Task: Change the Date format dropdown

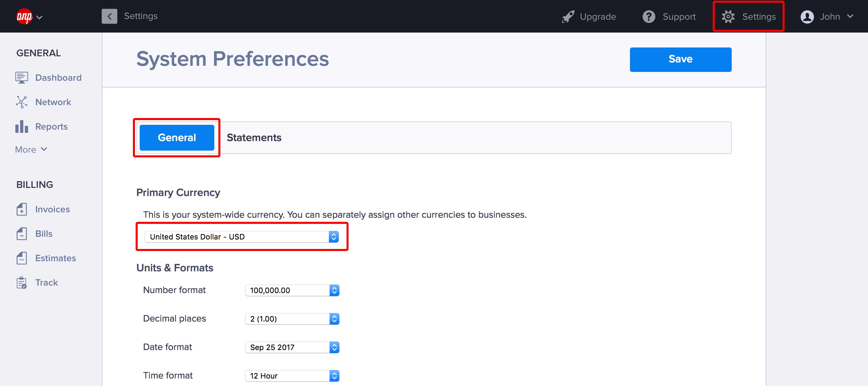Action: (x=292, y=347)
